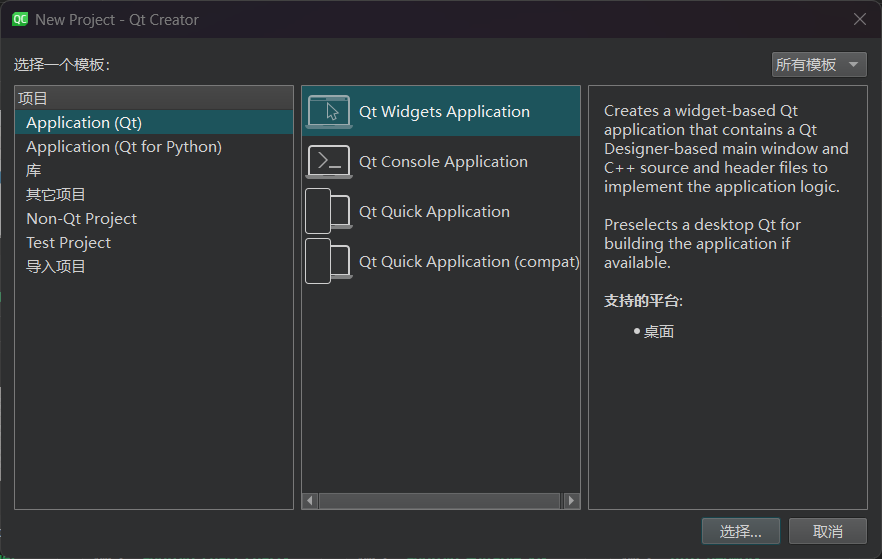Click the 取消 cancel button
The height and width of the screenshot is (559, 882).
tap(827, 531)
